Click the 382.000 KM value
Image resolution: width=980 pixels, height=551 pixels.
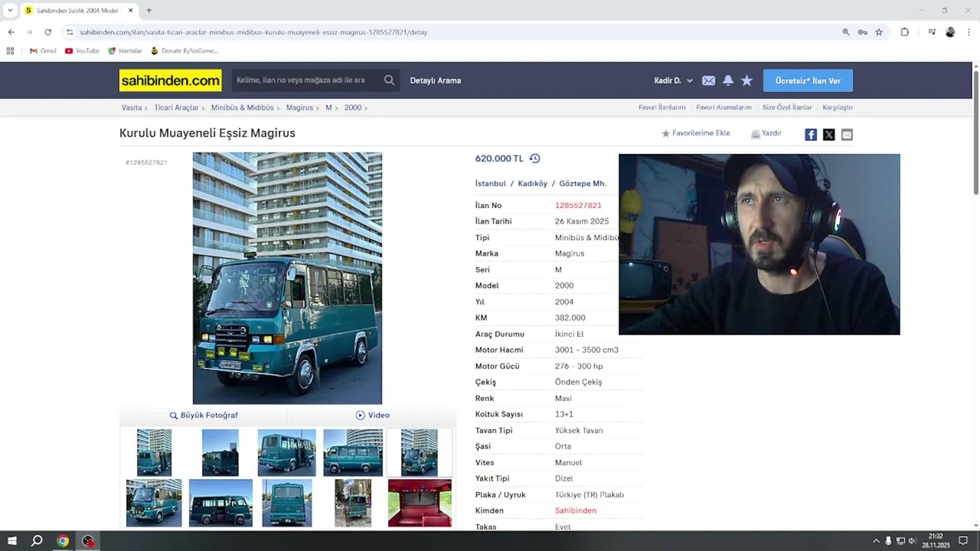pos(570,318)
